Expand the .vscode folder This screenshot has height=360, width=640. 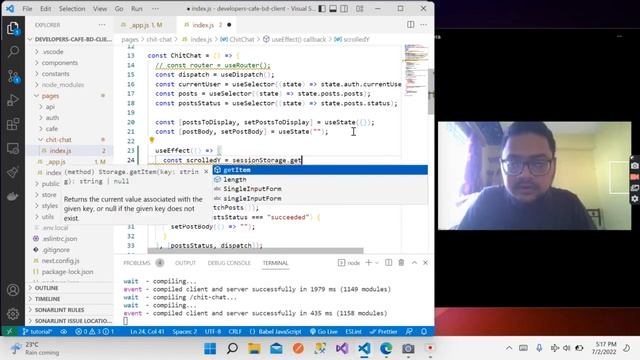pyautogui.click(x=53, y=52)
